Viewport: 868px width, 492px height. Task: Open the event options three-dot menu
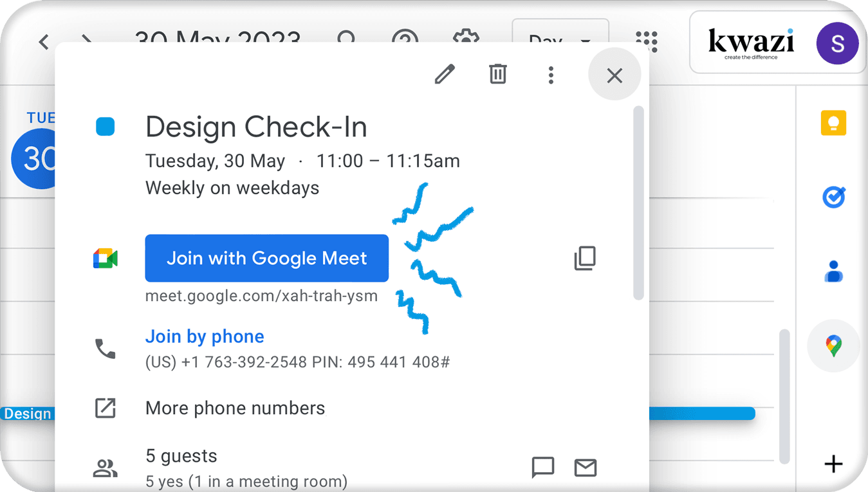tap(551, 75)
